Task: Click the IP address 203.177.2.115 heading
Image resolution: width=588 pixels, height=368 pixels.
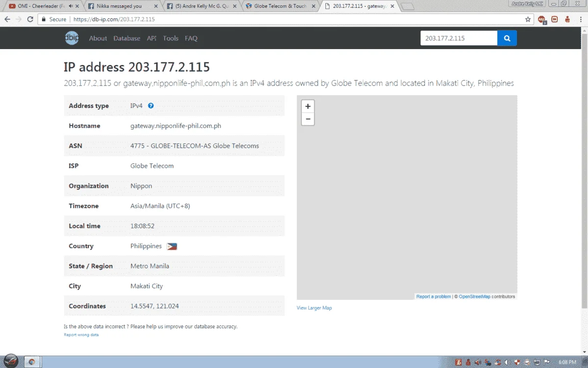Action: click(137, 67)
